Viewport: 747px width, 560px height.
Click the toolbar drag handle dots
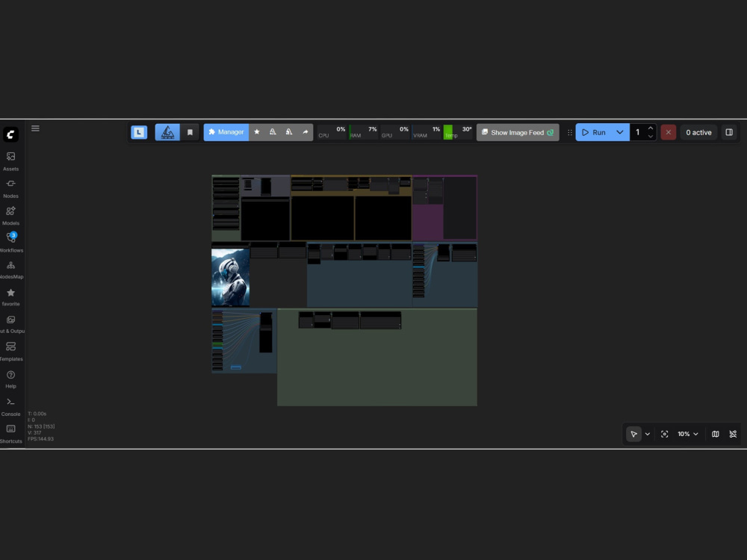click(x=570, y=132)
